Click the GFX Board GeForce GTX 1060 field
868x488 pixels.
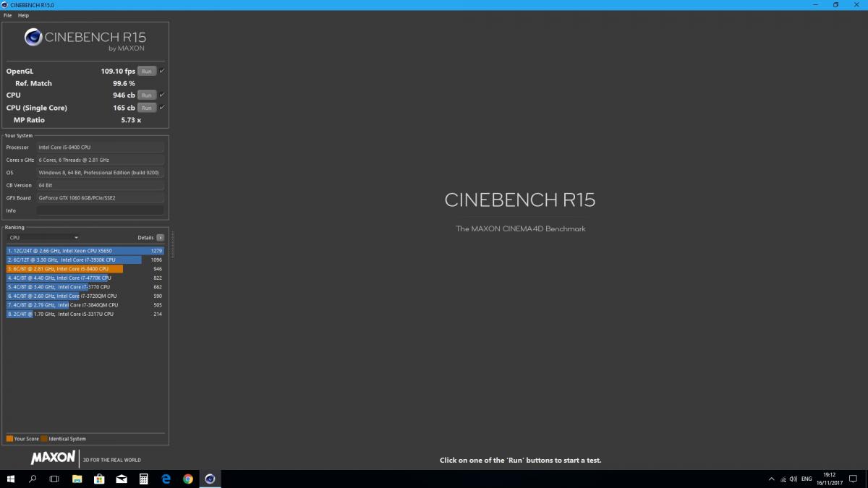pos(100,198)
